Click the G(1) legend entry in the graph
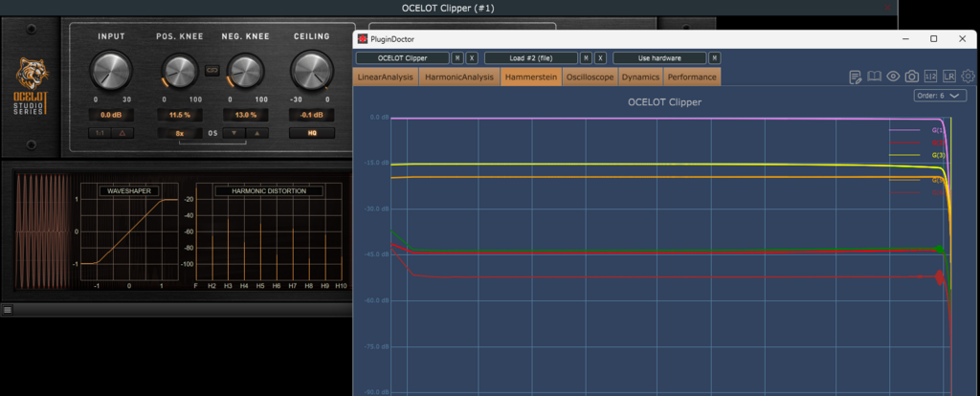Screen dimensions: 980x396 tap(916, 130)
